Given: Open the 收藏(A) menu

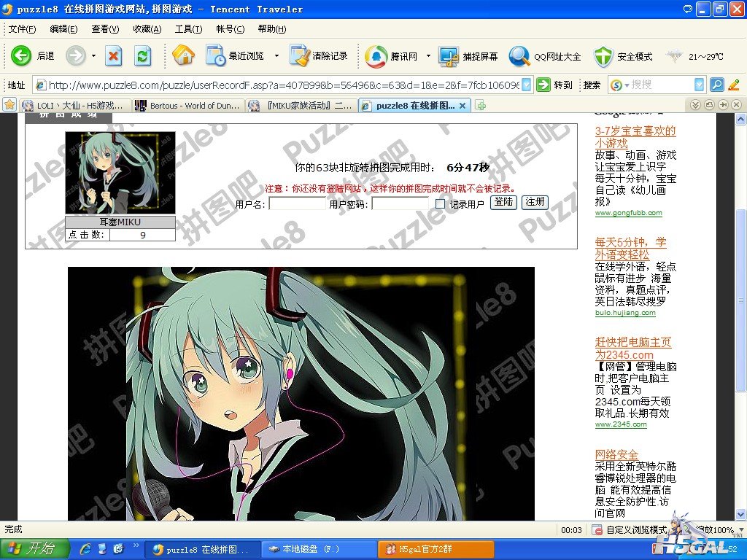Looking at the screenshot, I should click(147, 29).
